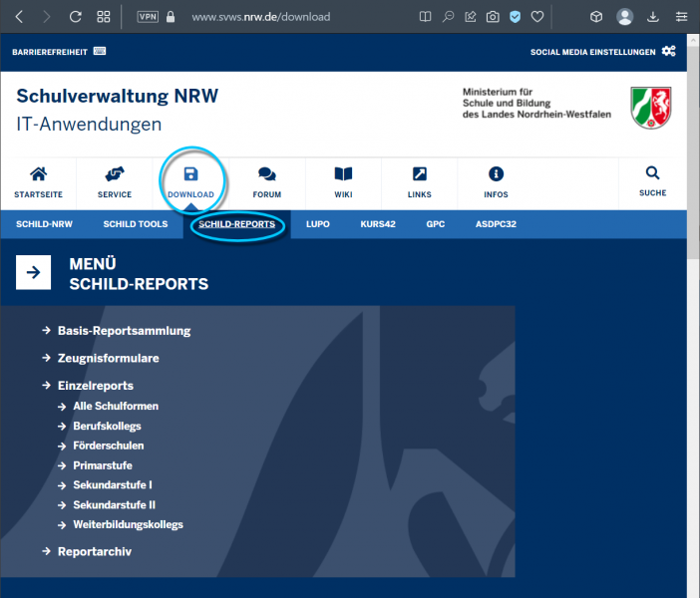The height and width of the screenshot is (598, 700).
Task: Open the browser downloads arrow icon
Action: (x=653, y=17)
